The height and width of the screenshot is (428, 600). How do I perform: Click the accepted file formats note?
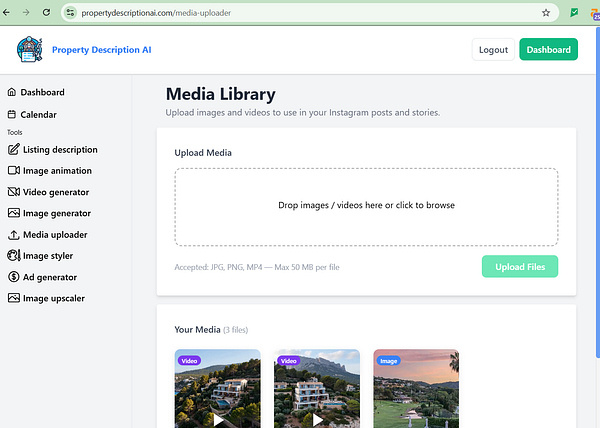257,267
